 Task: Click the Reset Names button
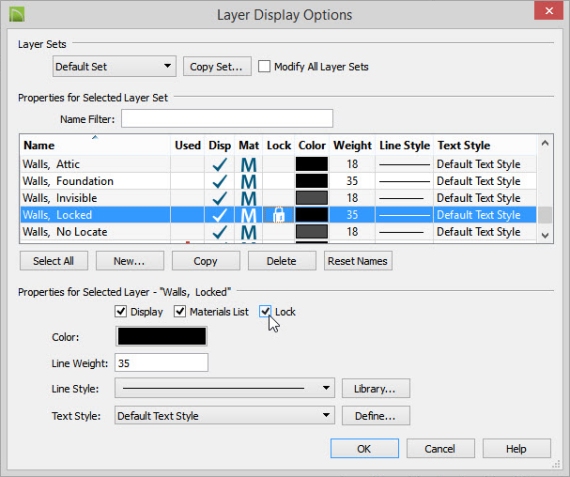(358, 261)
